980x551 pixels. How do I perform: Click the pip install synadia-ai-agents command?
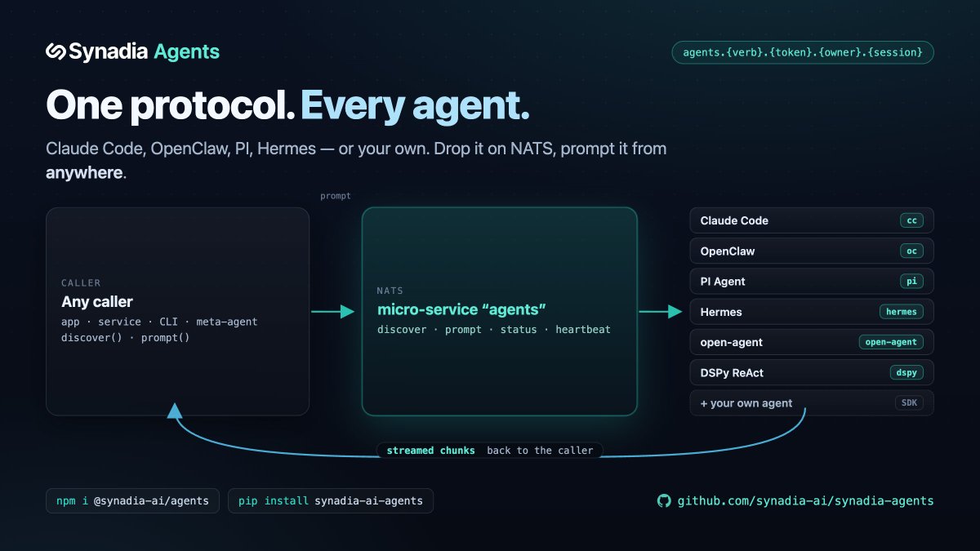click(331, 500)
